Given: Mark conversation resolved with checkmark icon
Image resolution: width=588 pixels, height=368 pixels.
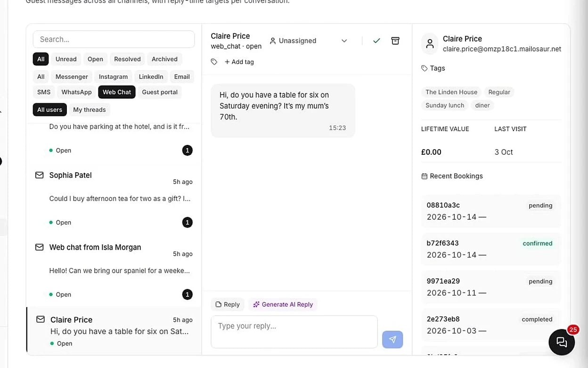Looking at the screenshot, I should tap(376, 41).
